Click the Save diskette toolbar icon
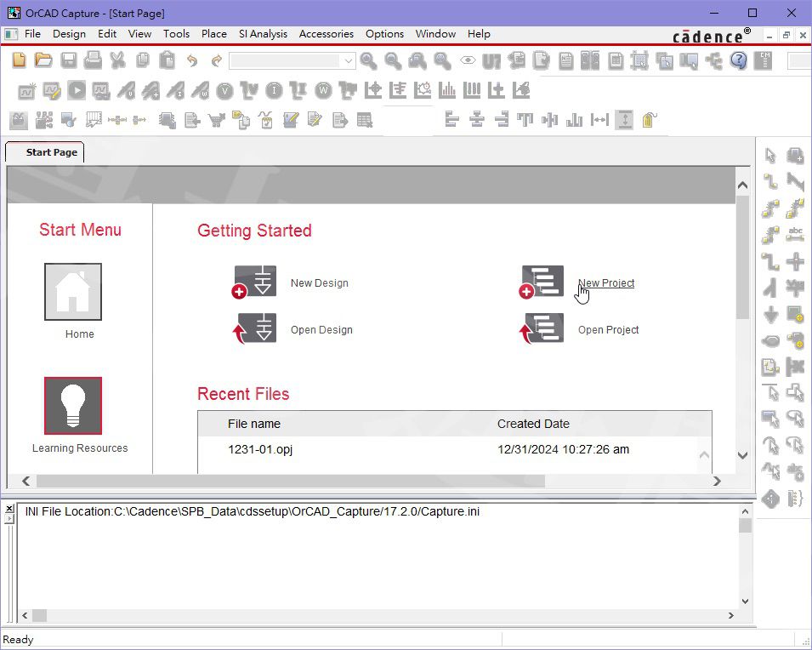Image resolution: width=812 pixels, height=650 pixels. click(x=68, y=60)
